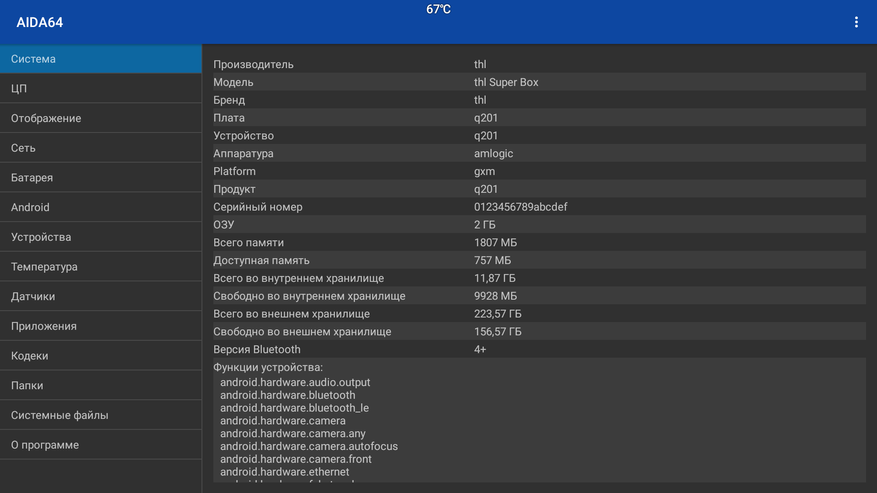Open Системные файлы section
This screenshot has height=493, width=877.
101,415
